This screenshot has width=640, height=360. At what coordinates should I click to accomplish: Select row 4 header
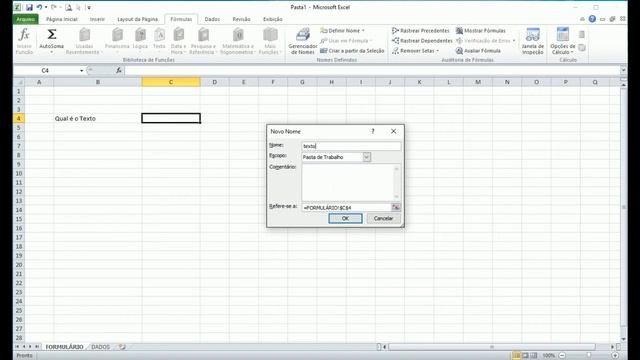point(18,118)
